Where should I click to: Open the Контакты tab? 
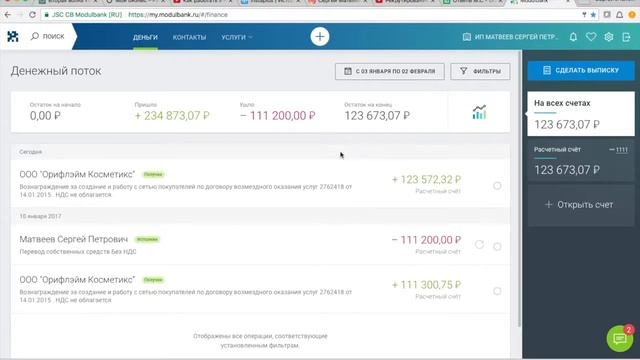(x=189, y=37)
